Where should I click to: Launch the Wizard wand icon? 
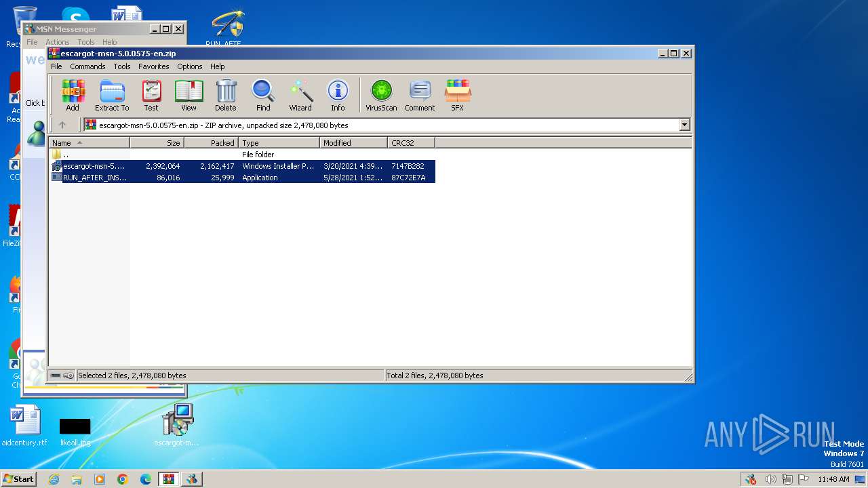(300, 95)
